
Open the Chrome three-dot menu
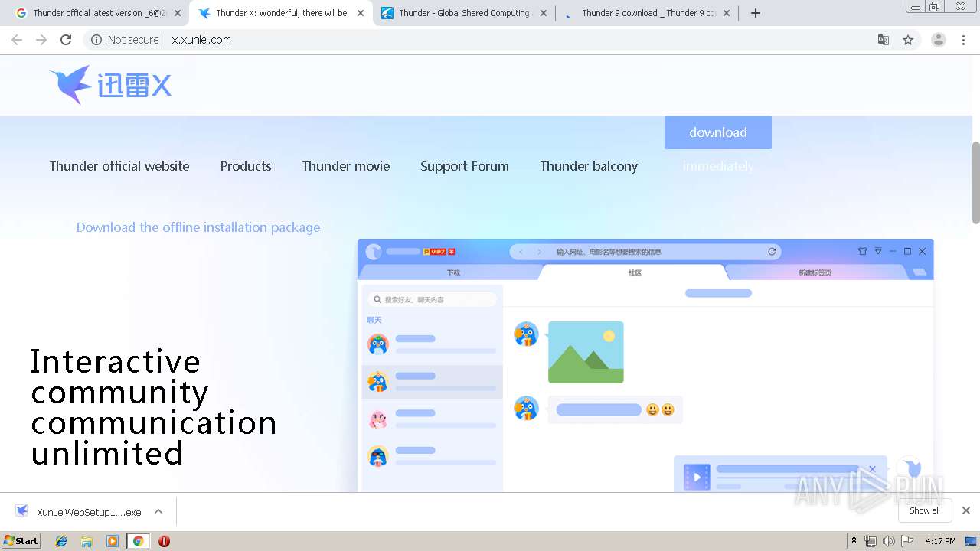click(x=963, y=40)
